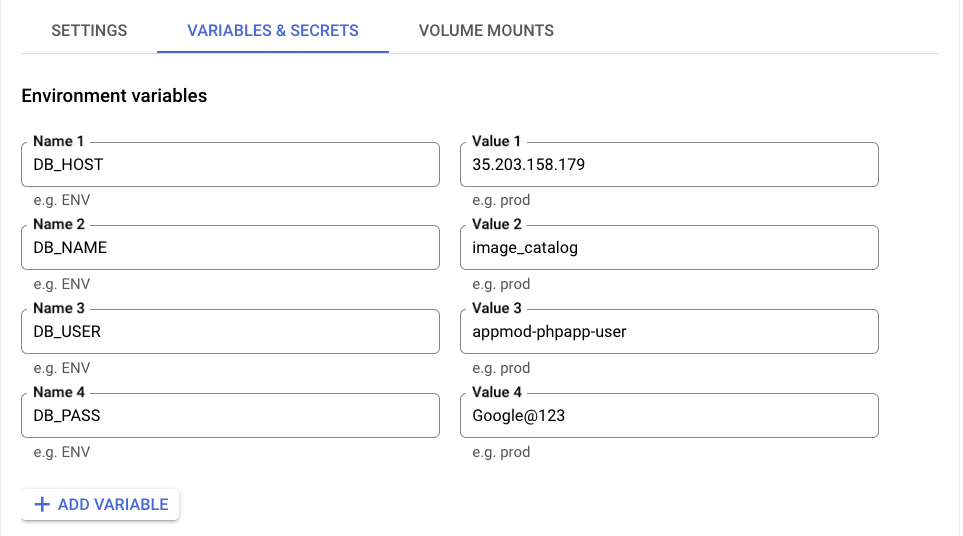Click the "Name 1" field label
The height and width of the screenshot is (536, 963).
[58, 141]
